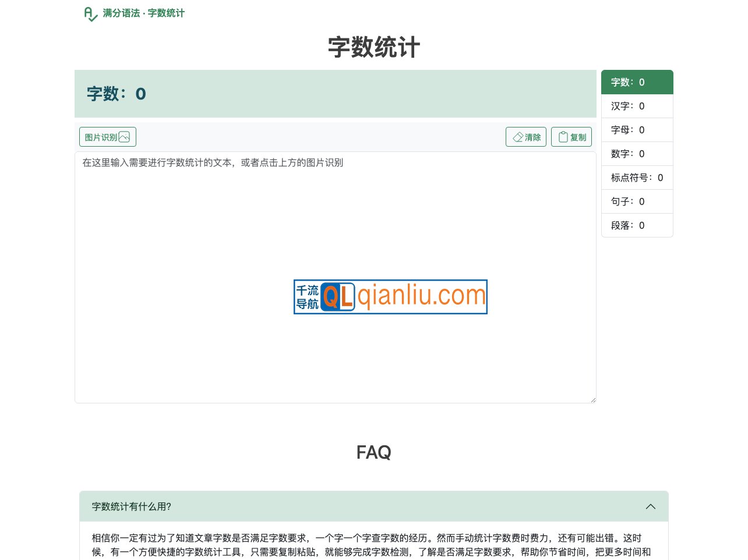Select the 数字 stat row
This screenshot has width=748, height=560.
coord(637,154)
